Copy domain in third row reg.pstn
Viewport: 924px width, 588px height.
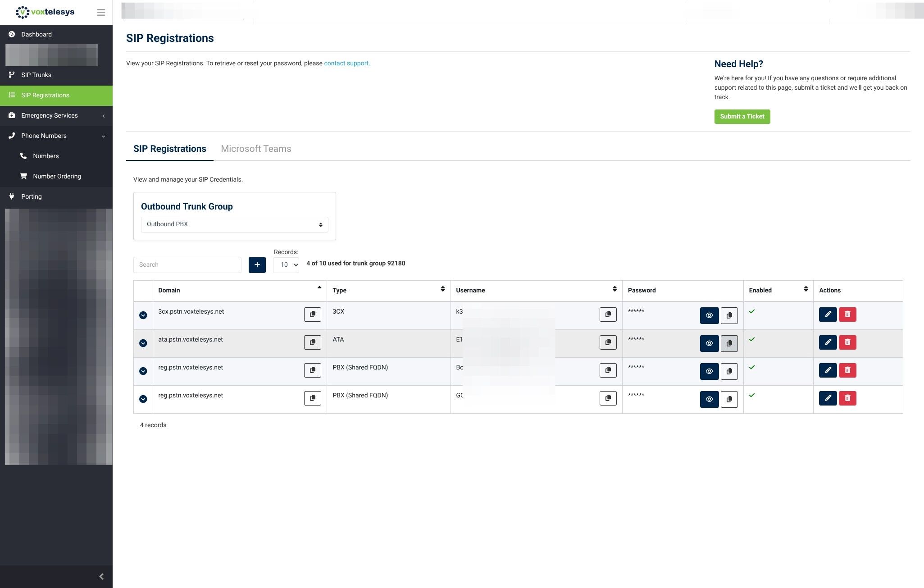(x=312, y=370)
